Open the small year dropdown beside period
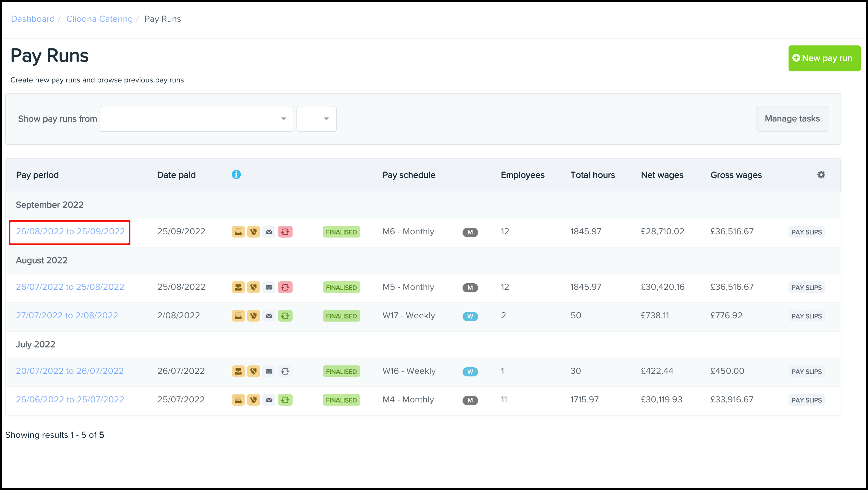 point(316,119)
